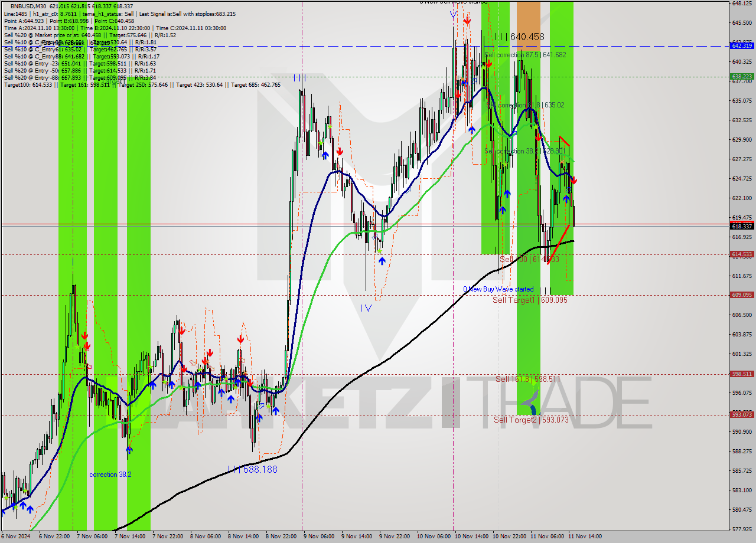Click the '11 Nov 14:00' time axis label

coord(585,537)
